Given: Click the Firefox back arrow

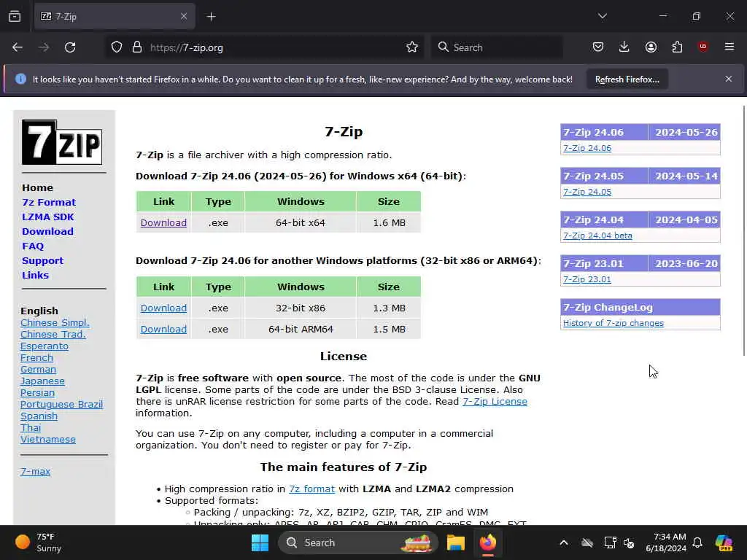Looking at the screenshot, I should (x=18, y=47).
